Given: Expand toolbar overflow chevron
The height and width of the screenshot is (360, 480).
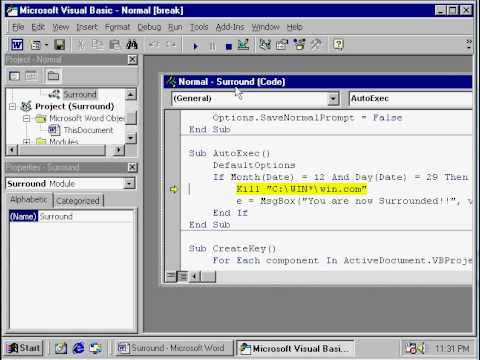Looking at the screenshot, I should [469, 44].
